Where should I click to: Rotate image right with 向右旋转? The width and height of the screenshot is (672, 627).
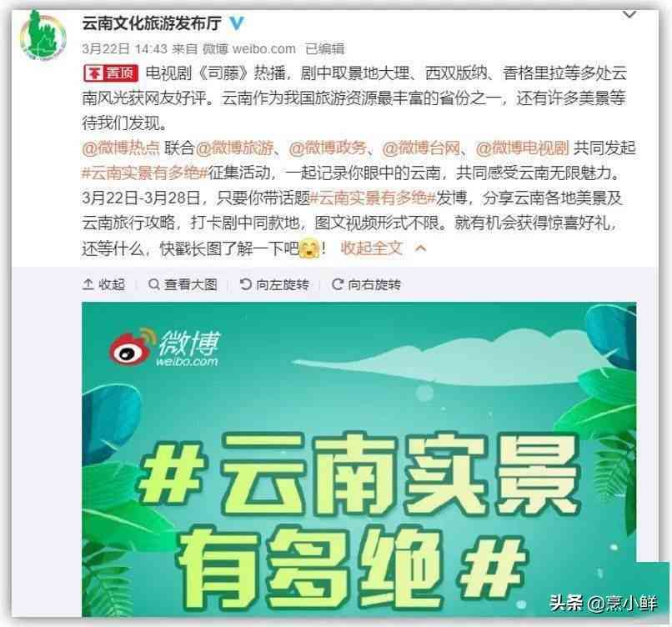(366, 284)
